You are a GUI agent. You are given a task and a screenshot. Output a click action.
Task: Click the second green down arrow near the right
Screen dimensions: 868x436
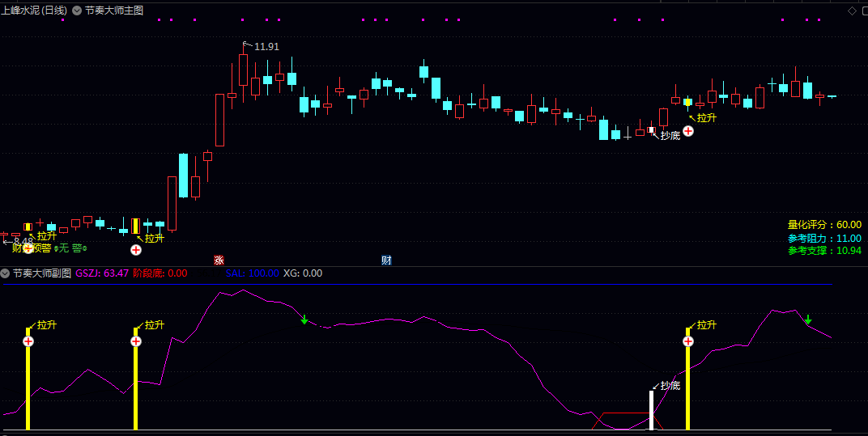(808, 320)
